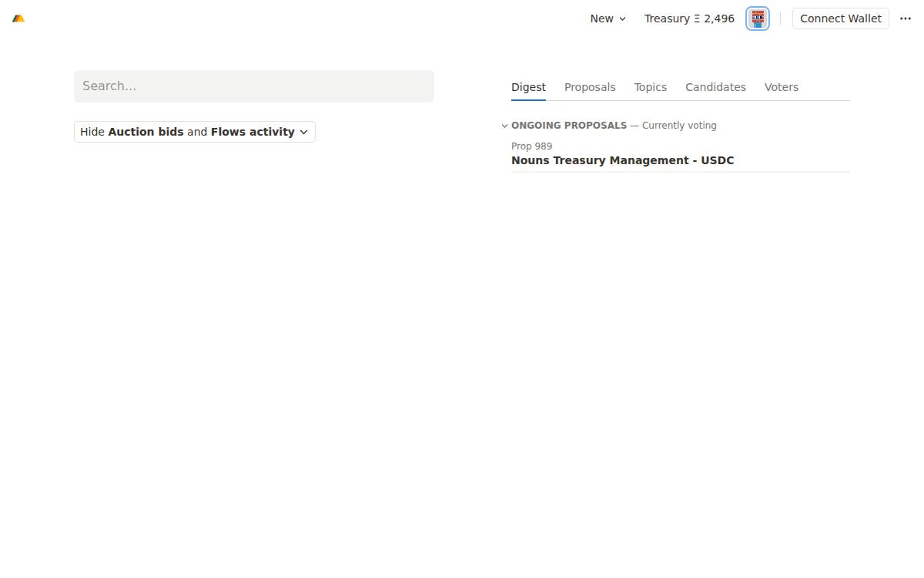Image resolution: width=924 pixels, height=578 pixels.
Task: Click the Nouns Camp logo icon
Action: [x=18, y=18]
